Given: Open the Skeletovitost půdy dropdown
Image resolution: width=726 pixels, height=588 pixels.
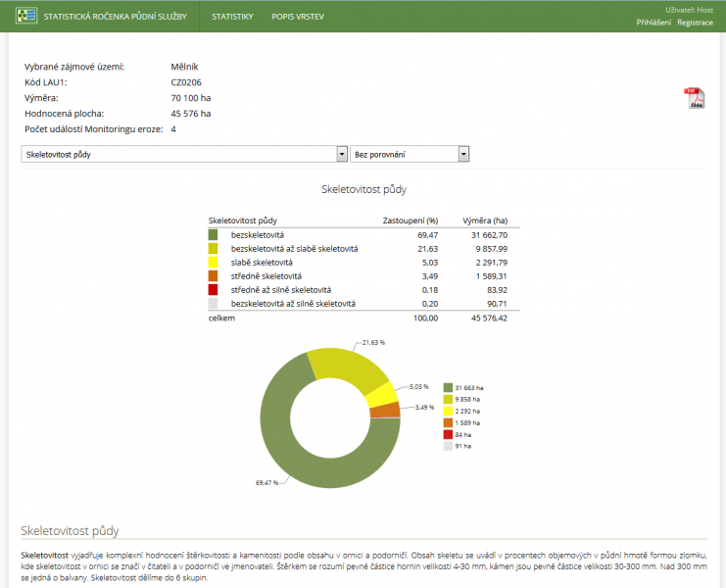Looking at the screenshot, I should pyautogui.click(x=184, y=154).
